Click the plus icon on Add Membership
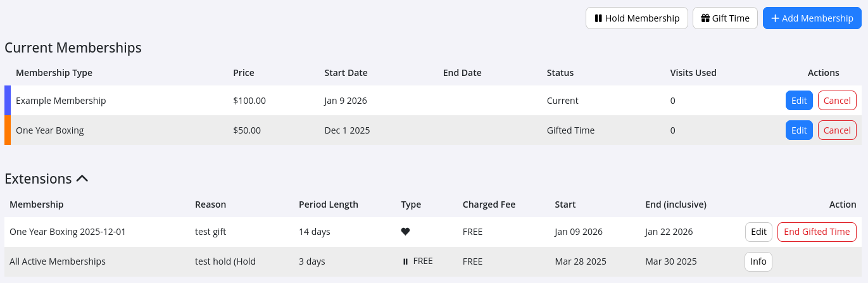Screen dimensions: 868x283 coord(775,18)
